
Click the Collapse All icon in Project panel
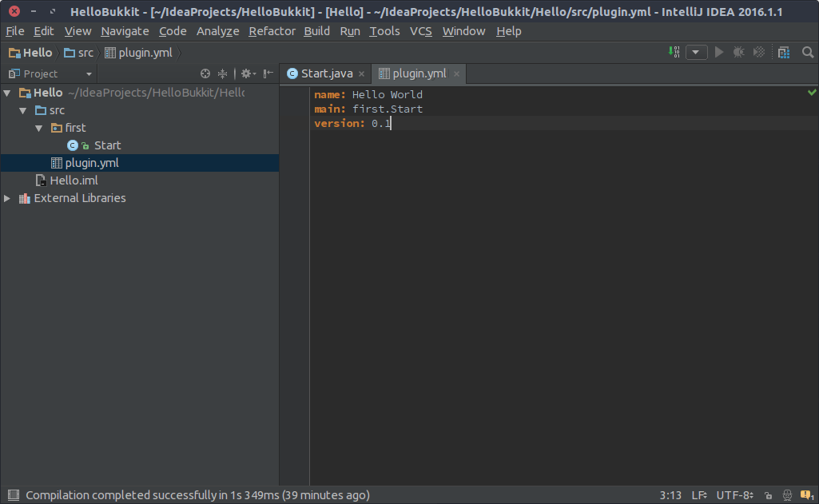[x=223, y=73]
